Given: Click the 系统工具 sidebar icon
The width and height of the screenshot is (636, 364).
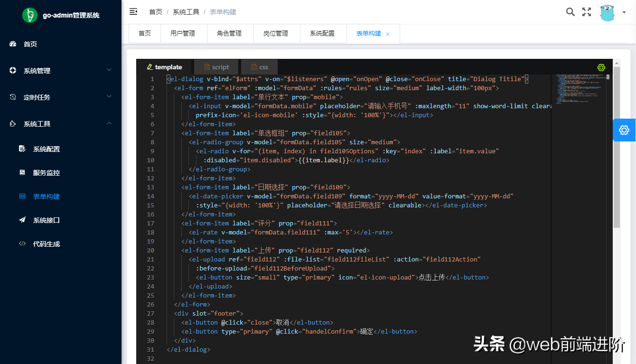Looking at the screenshot, I should coord(13,123).
